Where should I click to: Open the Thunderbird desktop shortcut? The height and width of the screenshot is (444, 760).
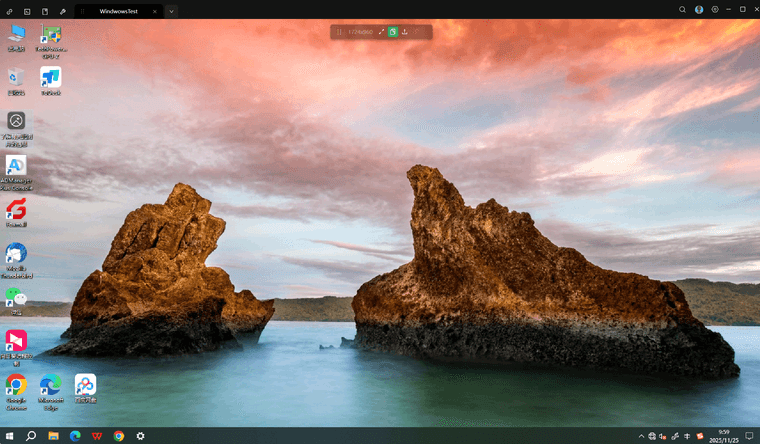tap(16, 253)
